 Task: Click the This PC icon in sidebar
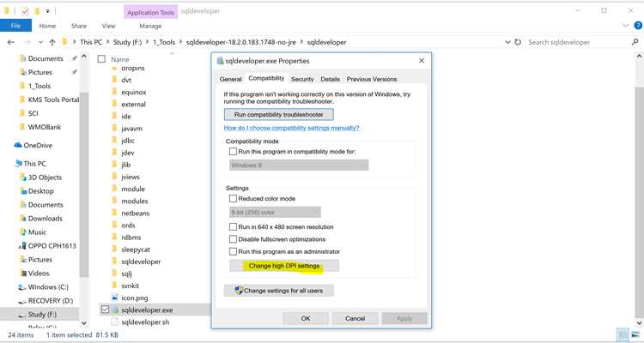pos(19,163)
